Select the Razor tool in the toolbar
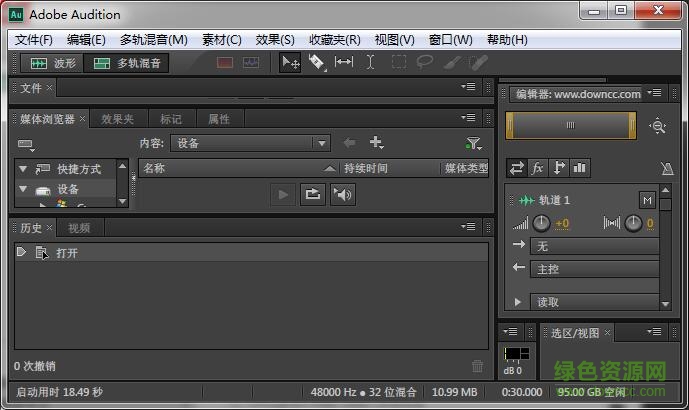The height and width of the screenshot is (410, 689). 316,63
